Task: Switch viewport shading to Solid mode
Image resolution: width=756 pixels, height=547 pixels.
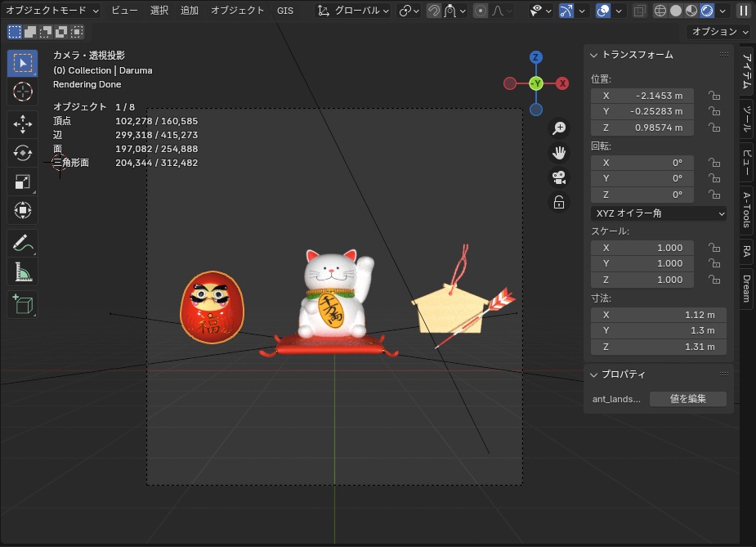Action: [x=675, y=10]
